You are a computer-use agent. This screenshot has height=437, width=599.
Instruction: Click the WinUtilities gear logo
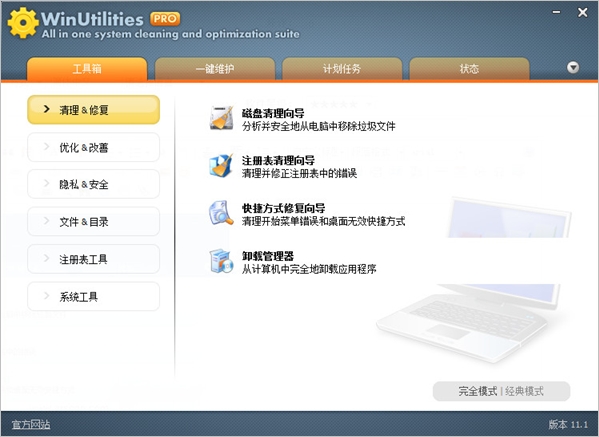click(23, 23)
